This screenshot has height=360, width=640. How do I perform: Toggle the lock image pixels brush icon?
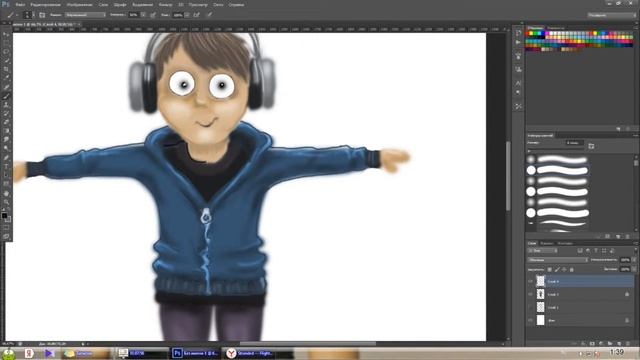[x=557, y=269]
